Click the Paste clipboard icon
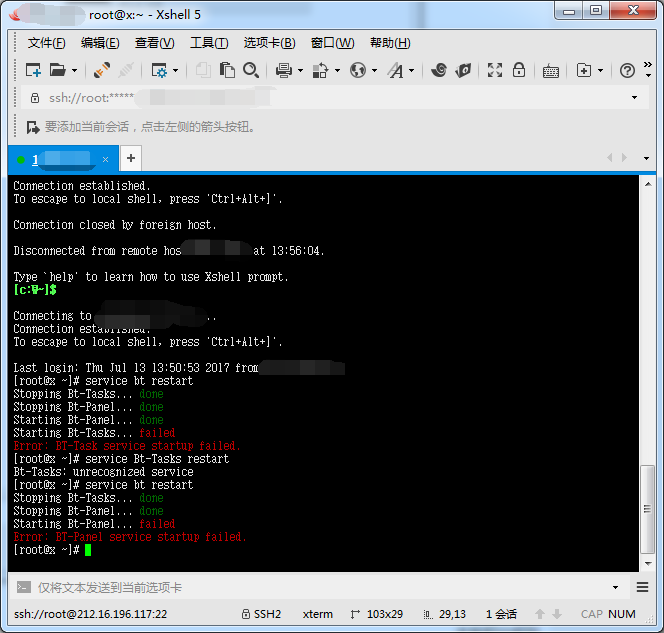Viewport: 664px width, 633px height. point(227,70)
